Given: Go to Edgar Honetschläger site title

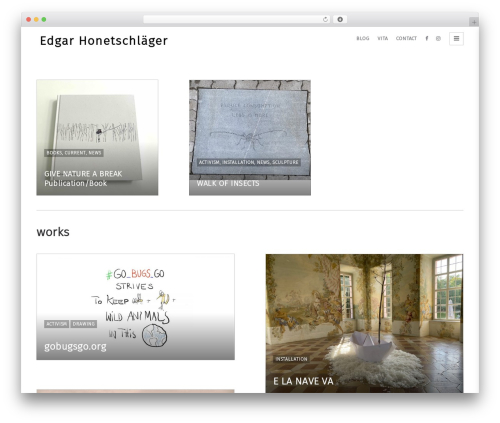Looking at the screenshot, I should (104, 41).
